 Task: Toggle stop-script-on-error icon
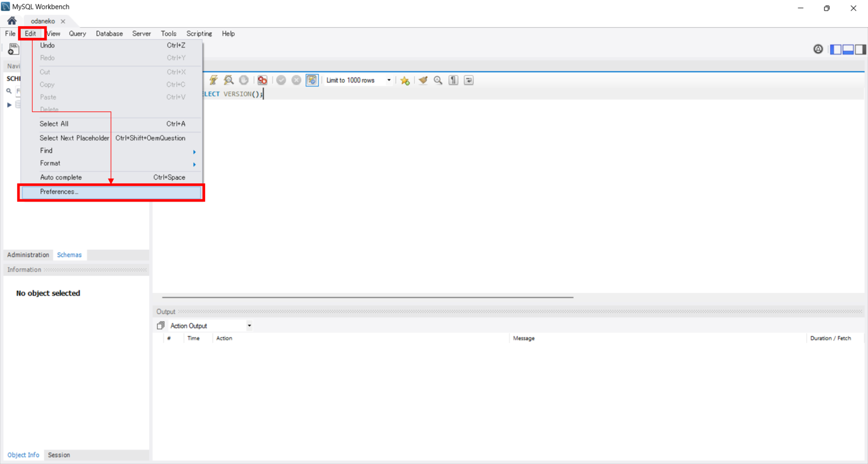(x=262, y=80)
